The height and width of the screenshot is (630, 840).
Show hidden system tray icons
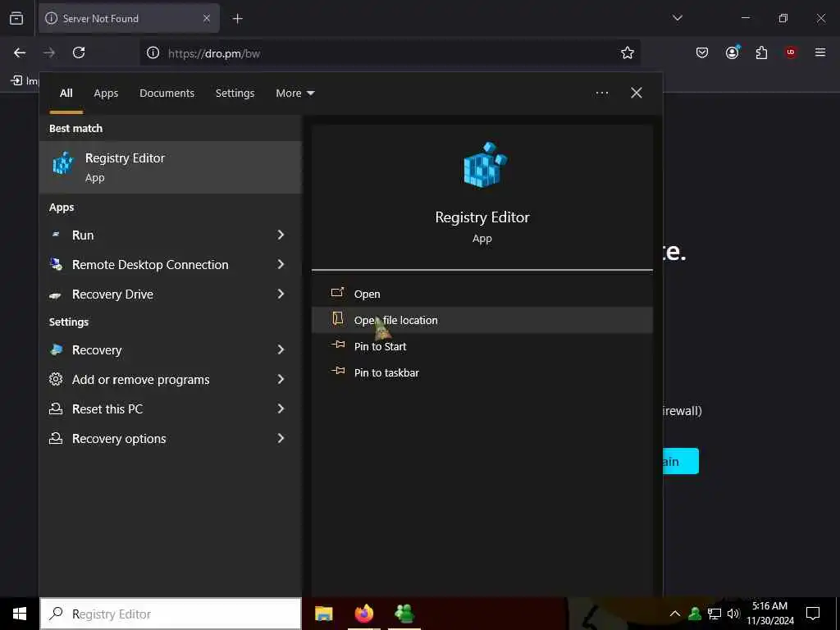pos(675,614)
